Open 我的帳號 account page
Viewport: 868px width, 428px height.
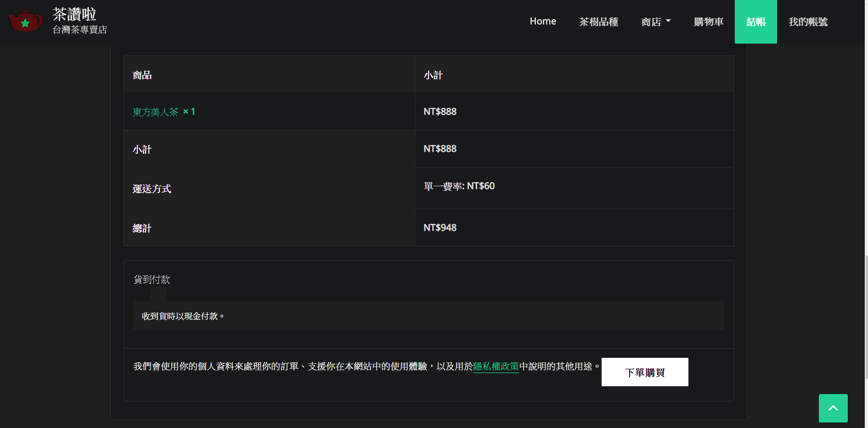tap(808, 22)
